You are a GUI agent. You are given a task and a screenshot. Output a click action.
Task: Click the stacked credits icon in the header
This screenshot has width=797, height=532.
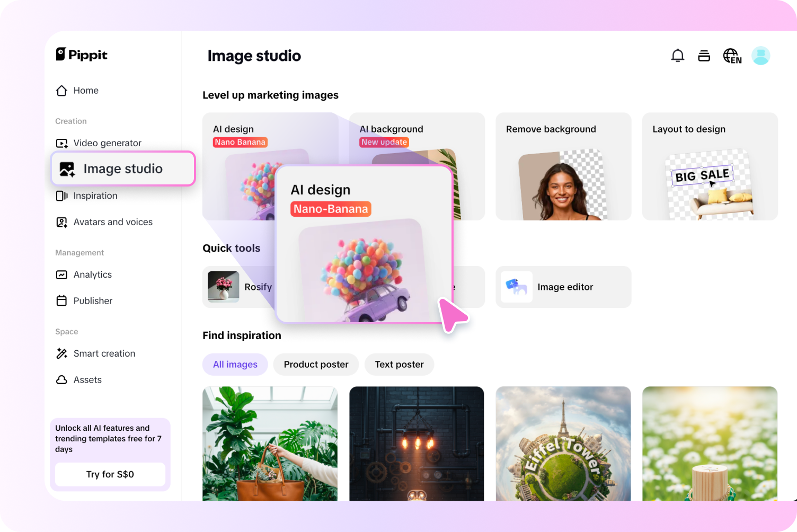point(704,56)
